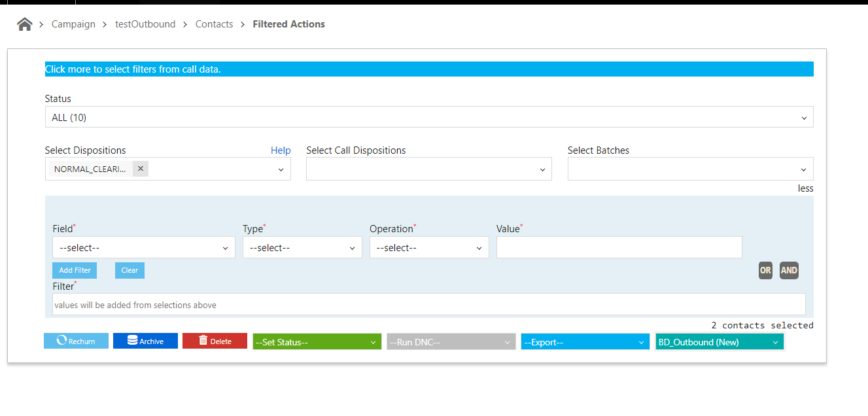Open the Status dropdown showing ALL (10)
Screen dimensions: 868x416
(x=428, y=118)
